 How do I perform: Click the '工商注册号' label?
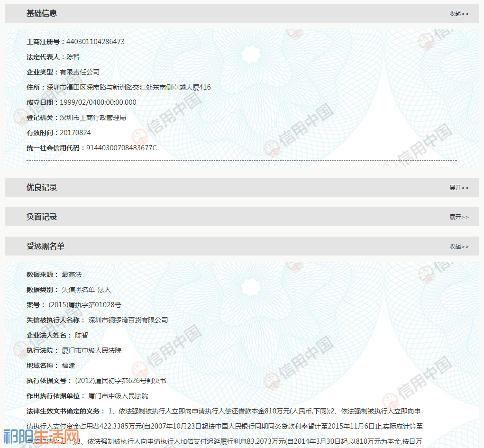click(x=43, y=42)
